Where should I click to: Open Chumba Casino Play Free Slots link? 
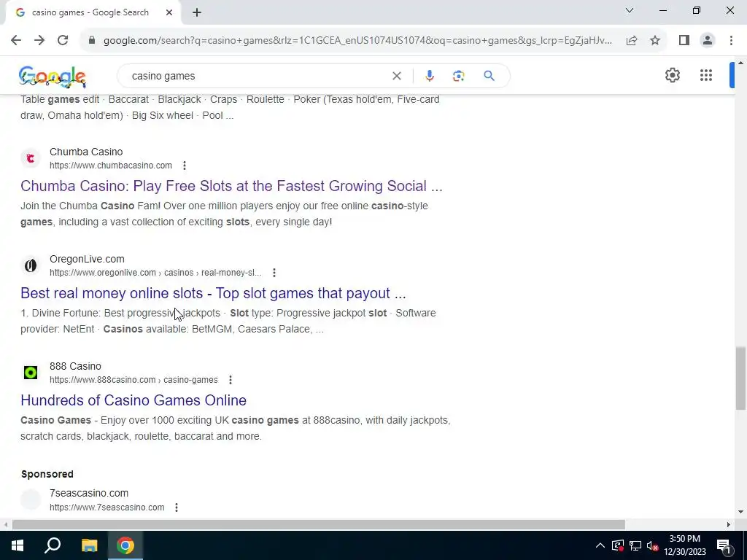tap(231, 186)
